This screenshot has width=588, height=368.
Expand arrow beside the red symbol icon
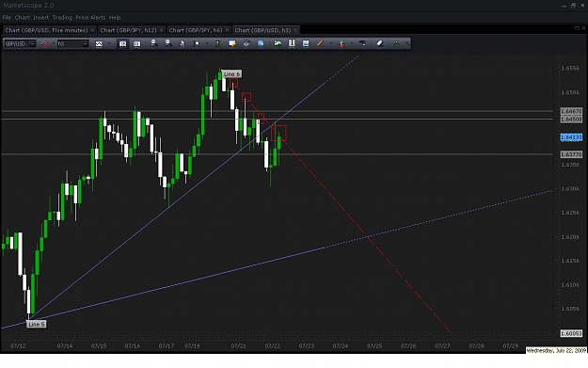(53, 44)
